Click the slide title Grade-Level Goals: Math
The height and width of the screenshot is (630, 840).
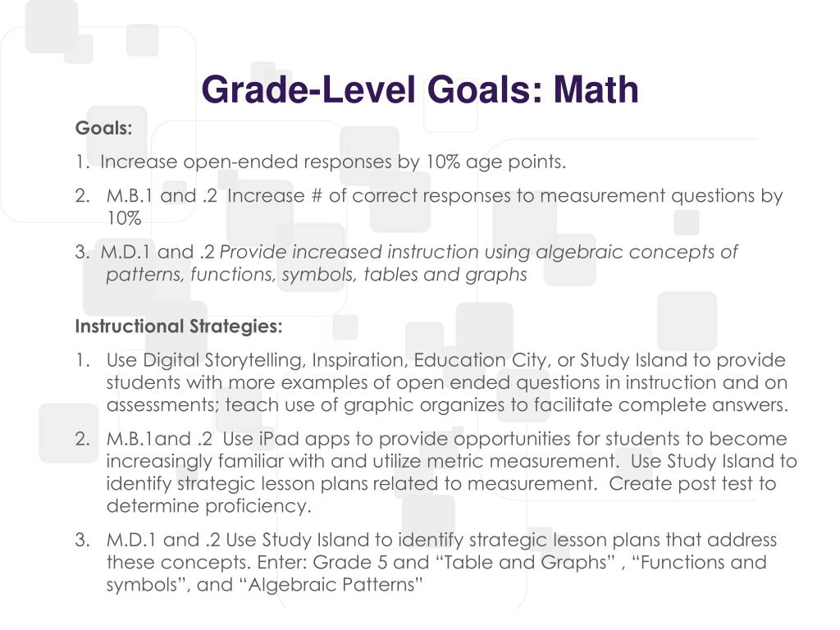click(x=419, y=89)
